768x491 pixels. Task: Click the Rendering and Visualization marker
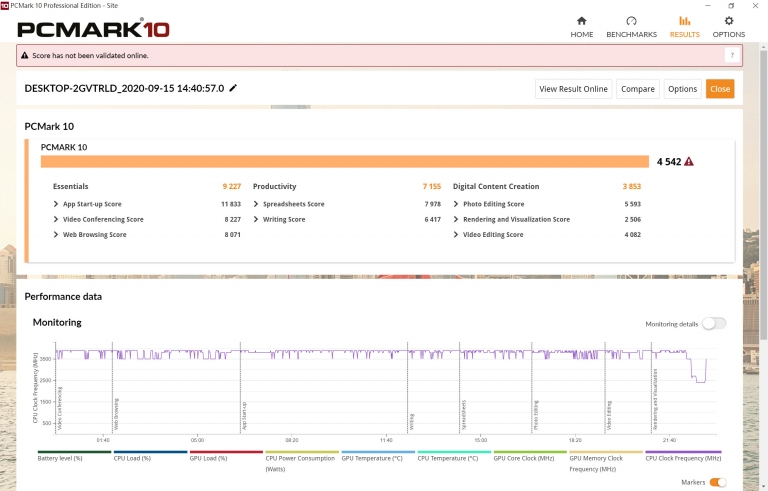655,399
